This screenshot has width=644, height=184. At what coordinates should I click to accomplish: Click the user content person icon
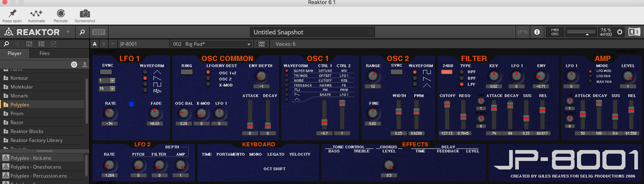pos(85,65)
